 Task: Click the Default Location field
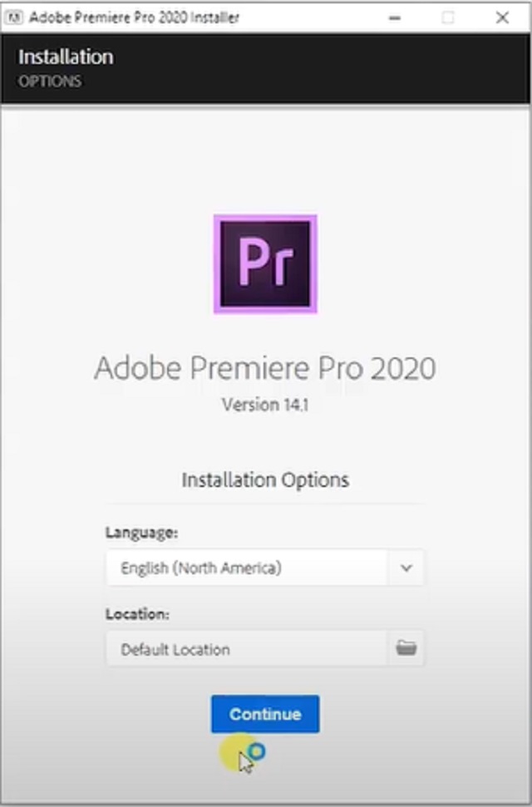pos(249,649)
